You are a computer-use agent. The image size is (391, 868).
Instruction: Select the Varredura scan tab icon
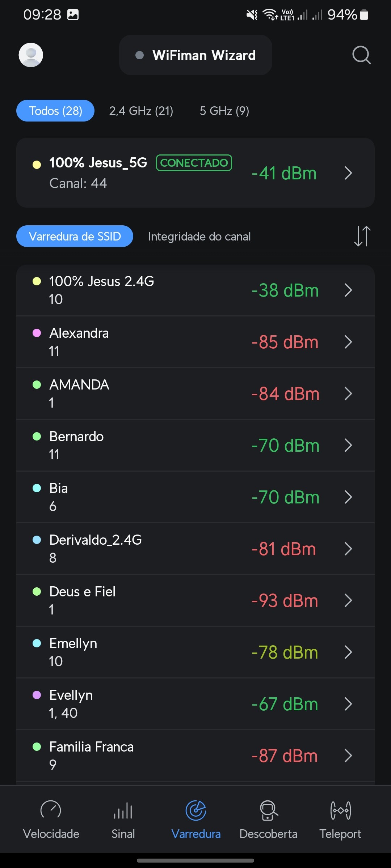pyautogui.click(x=196, y=810)
